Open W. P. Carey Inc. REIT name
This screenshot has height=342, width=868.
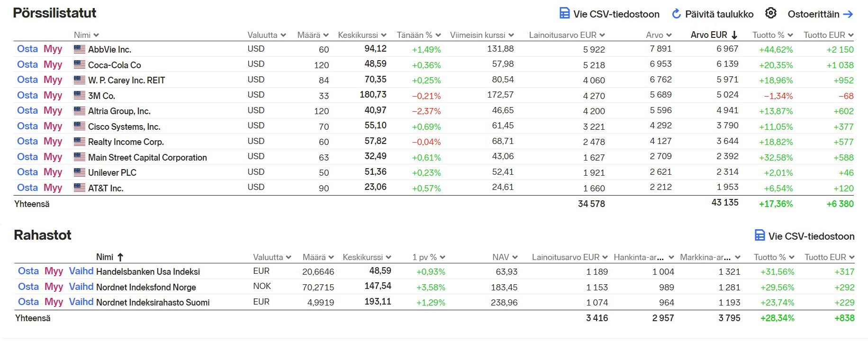pos(127,80)
